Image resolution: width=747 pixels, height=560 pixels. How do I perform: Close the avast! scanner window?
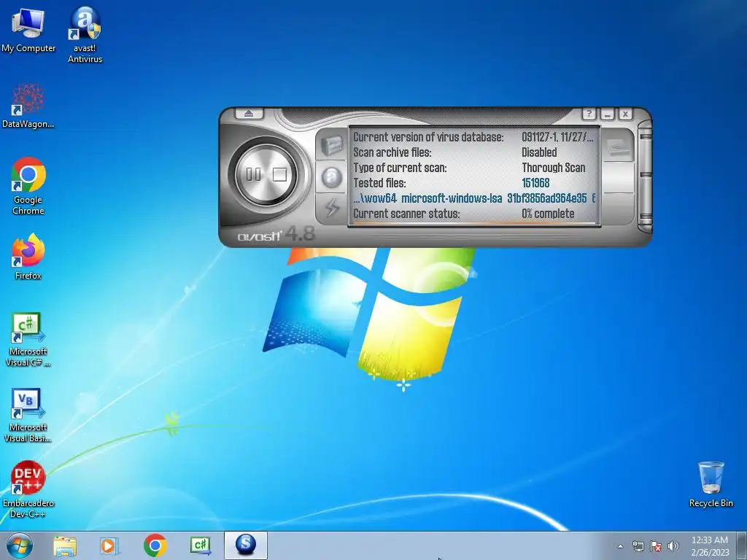(625, 114)
